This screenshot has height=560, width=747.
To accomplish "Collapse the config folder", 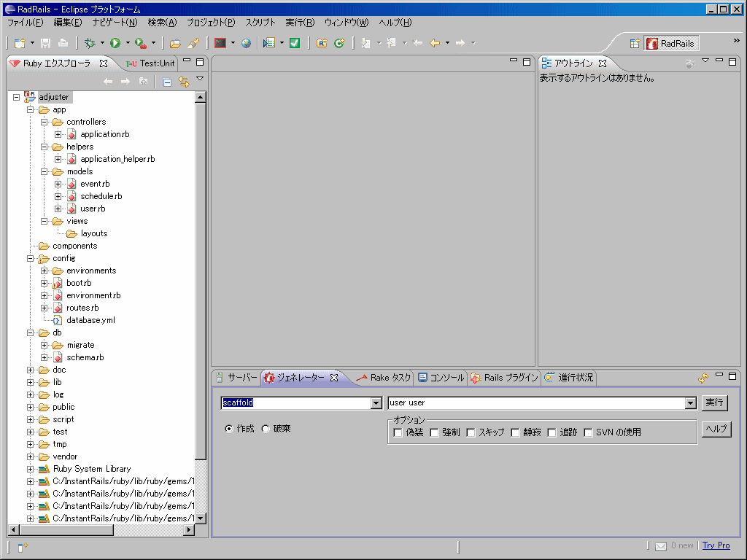I will coord(31,258).
